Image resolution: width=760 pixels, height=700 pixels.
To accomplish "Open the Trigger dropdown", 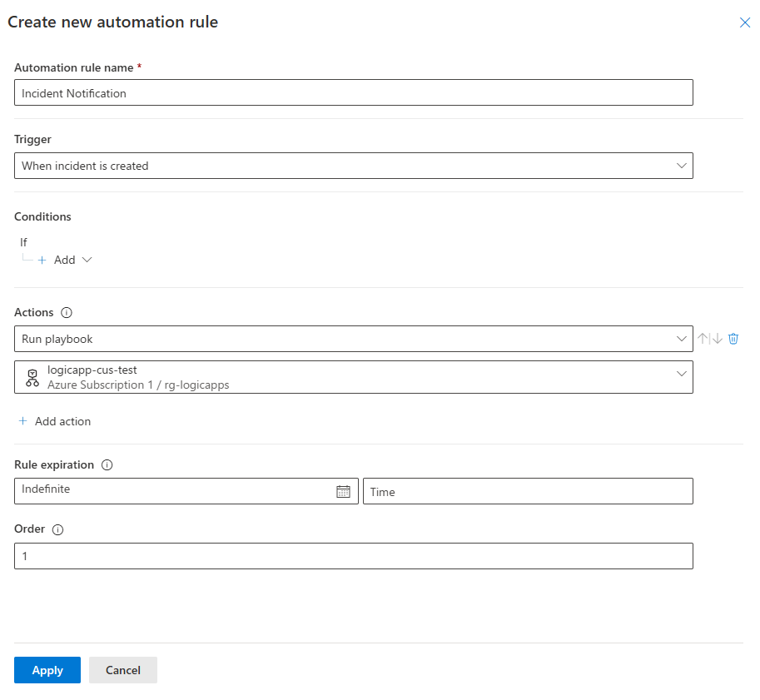I will 353,166.
